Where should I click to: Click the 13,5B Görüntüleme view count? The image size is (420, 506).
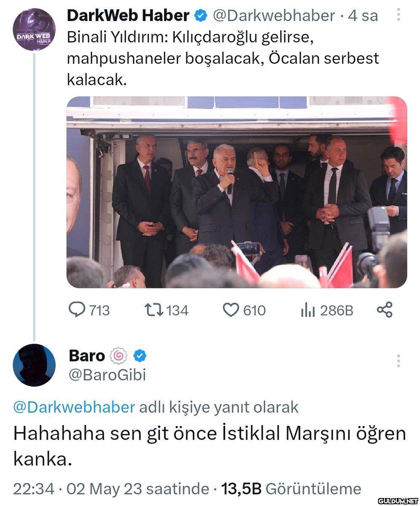(x=291, y=489)
